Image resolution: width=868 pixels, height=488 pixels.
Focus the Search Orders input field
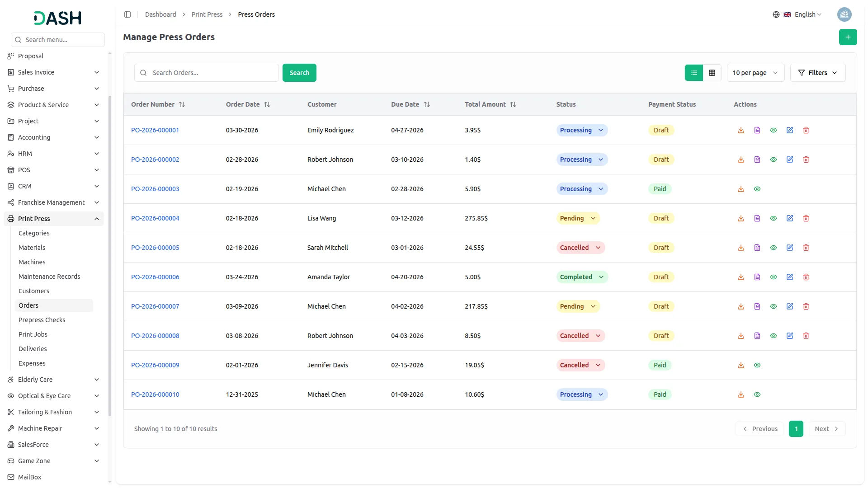212,73
